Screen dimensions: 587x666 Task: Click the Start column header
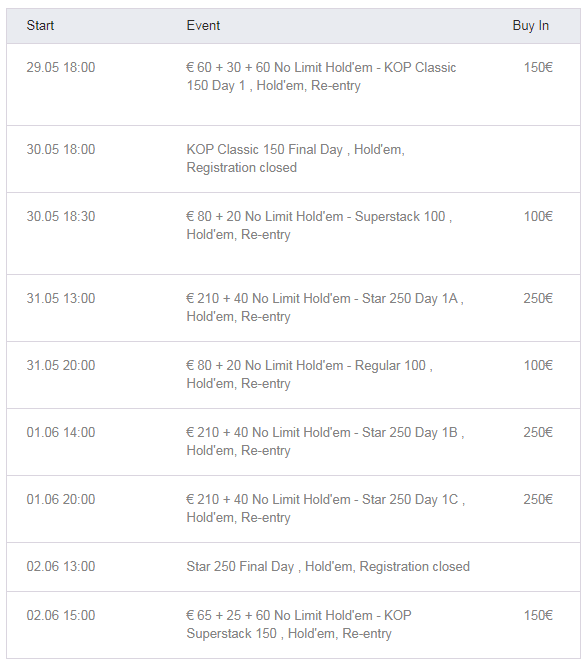point(40,25)
